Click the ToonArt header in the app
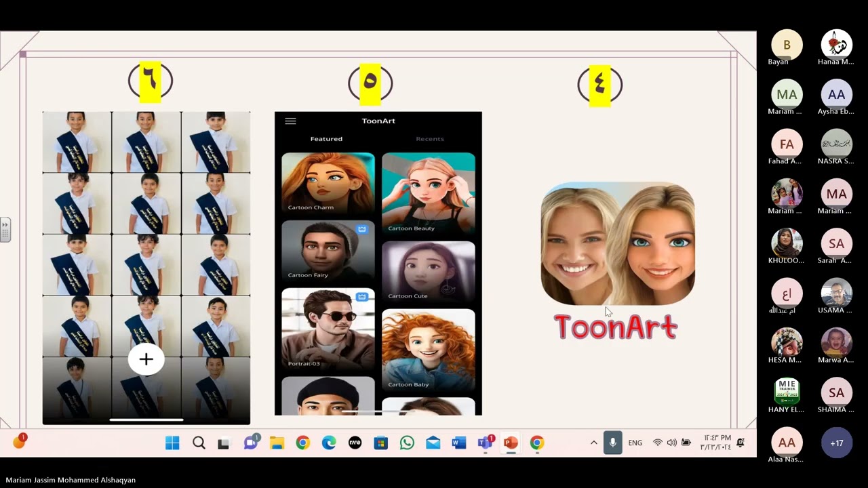 (378, 121)
